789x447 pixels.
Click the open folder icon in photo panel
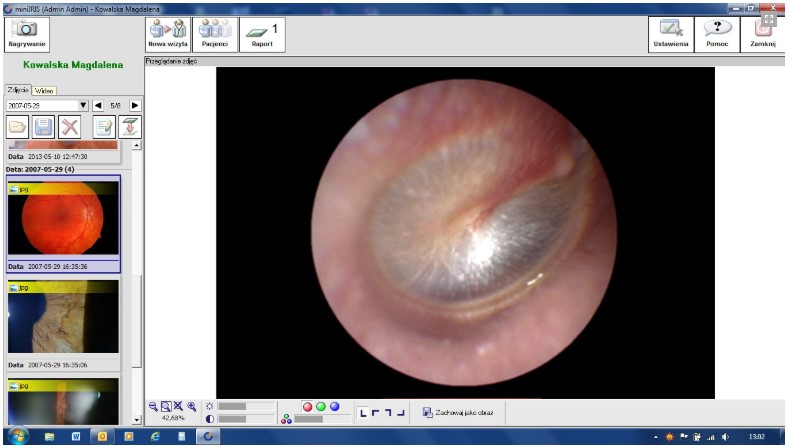[x=17, y=127]
